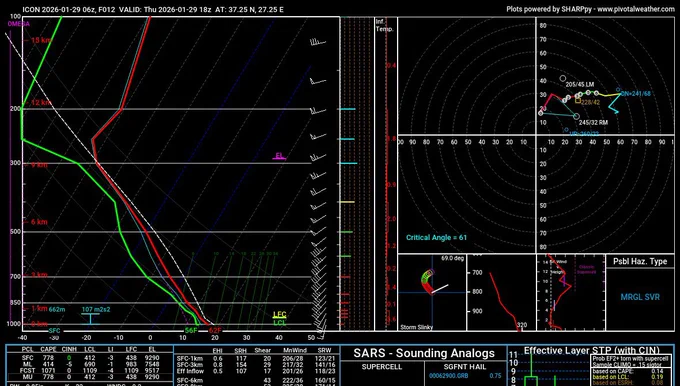Click the 'Classic Supercell' purple label
Image resolution: width=680 pixels, height=386 pixels.
(x=587, y=269)
